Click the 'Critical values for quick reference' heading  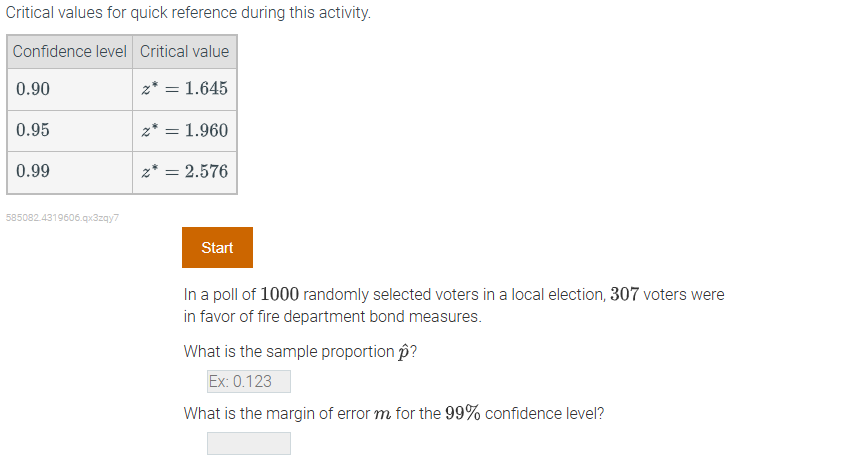[x=188, y=14]
